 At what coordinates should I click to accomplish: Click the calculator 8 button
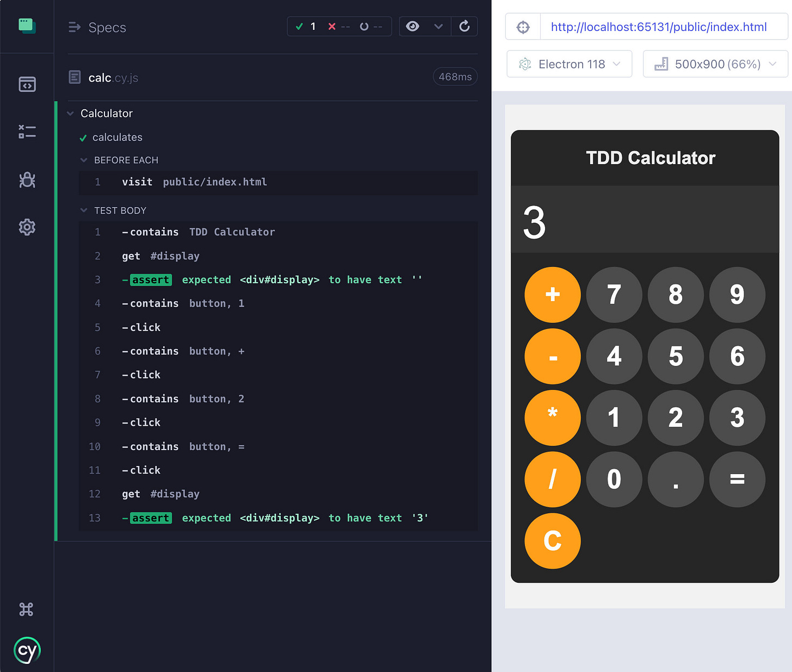(676, 295)
